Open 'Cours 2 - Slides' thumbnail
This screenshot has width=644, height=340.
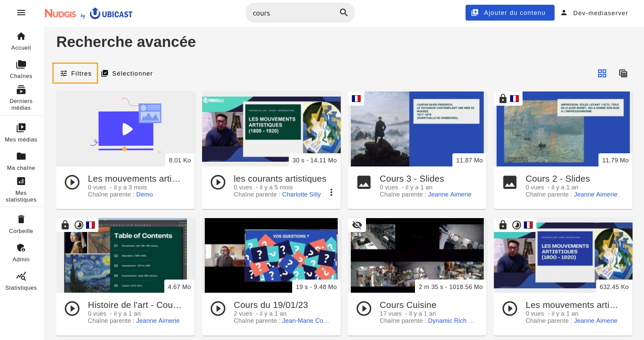tap(563, 129)
